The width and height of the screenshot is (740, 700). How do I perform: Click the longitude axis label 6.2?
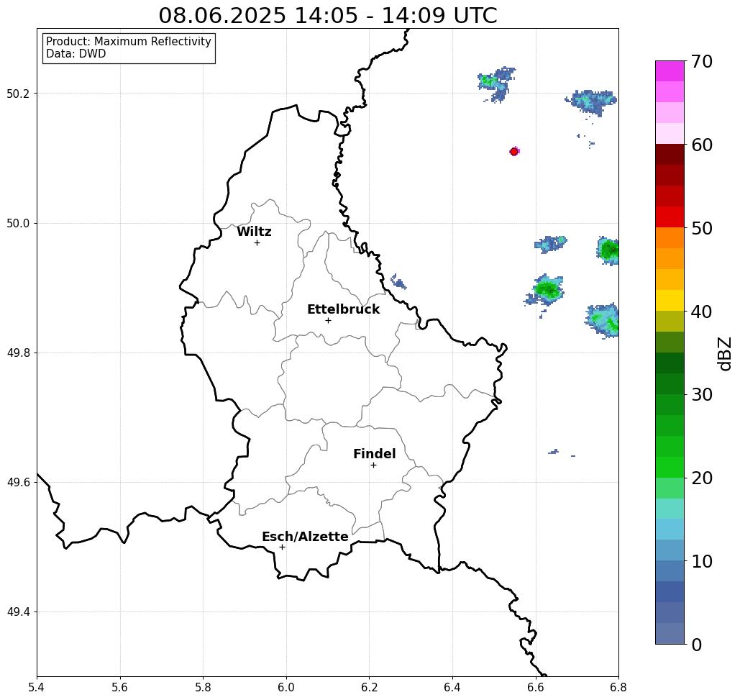point(369,687)
